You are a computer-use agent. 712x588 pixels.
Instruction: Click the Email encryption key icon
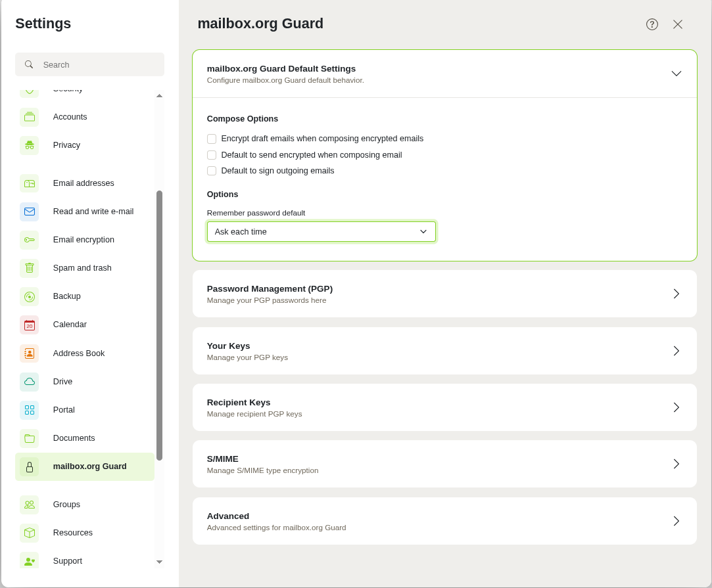point(30,240)
